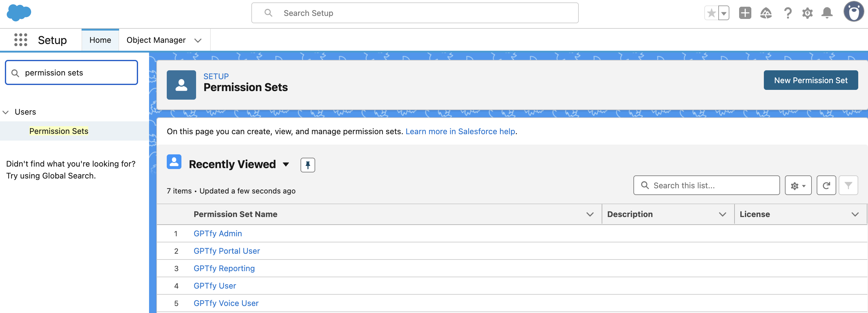Click the favorites star icon
This screenshot has height=313, width=868.
[x=711, y=13]
